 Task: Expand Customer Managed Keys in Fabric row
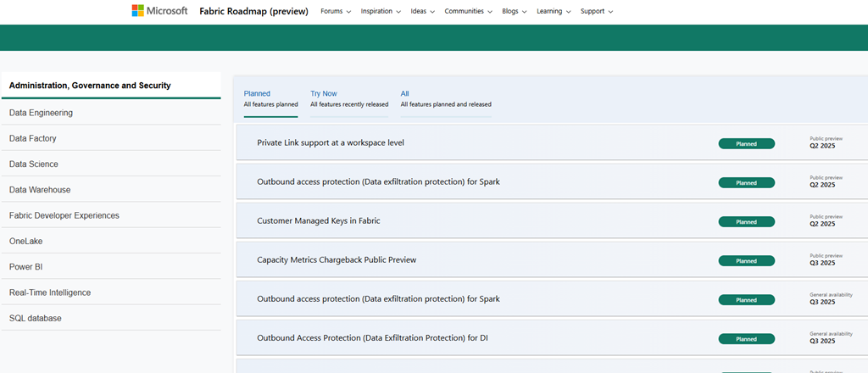pyautogui.click(x=552, y=220)
